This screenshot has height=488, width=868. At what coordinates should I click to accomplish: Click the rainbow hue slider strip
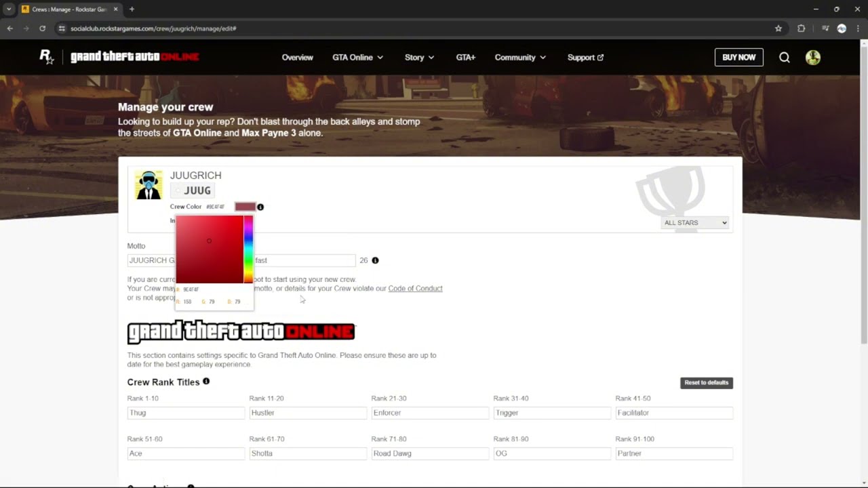(x=248, y=249)
